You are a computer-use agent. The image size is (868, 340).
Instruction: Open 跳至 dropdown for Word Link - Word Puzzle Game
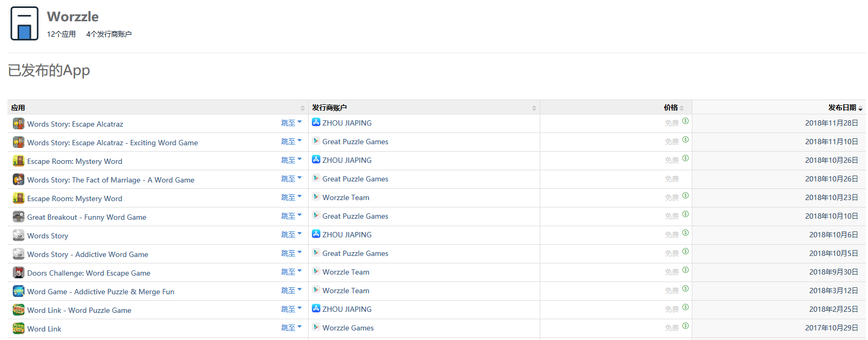tap(291, 309)
